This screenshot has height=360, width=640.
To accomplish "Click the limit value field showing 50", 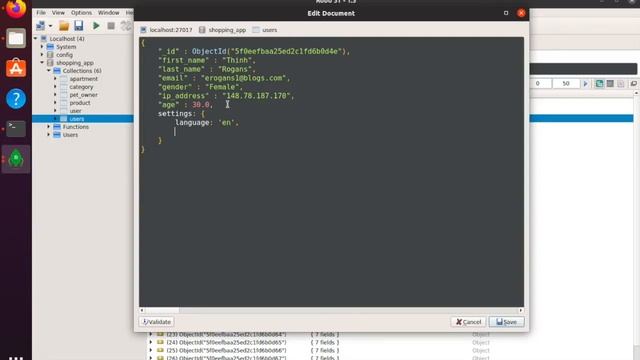I will coord(566,83).
